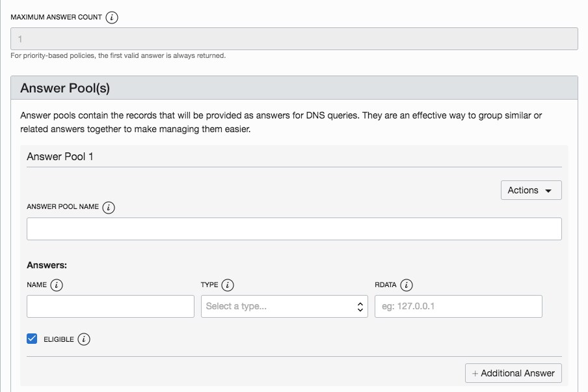Click the priority-based policies helper text
The image size is (588, 392).
(118, 56)
